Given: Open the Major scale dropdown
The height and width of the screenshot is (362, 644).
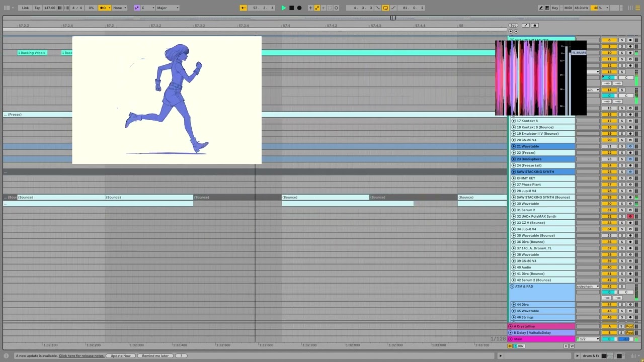Looking at the screenshot, I should (x=168, y=8).
